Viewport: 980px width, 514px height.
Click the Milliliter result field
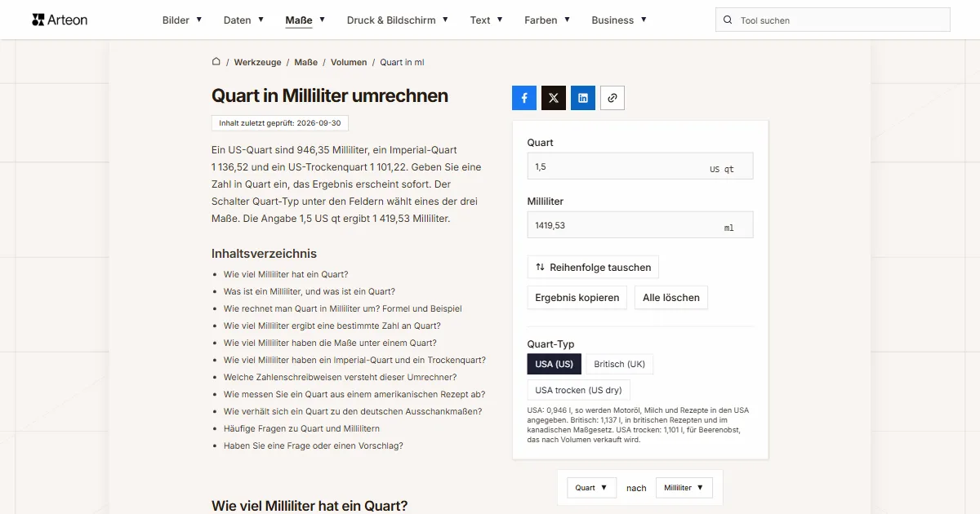[640, 225]
